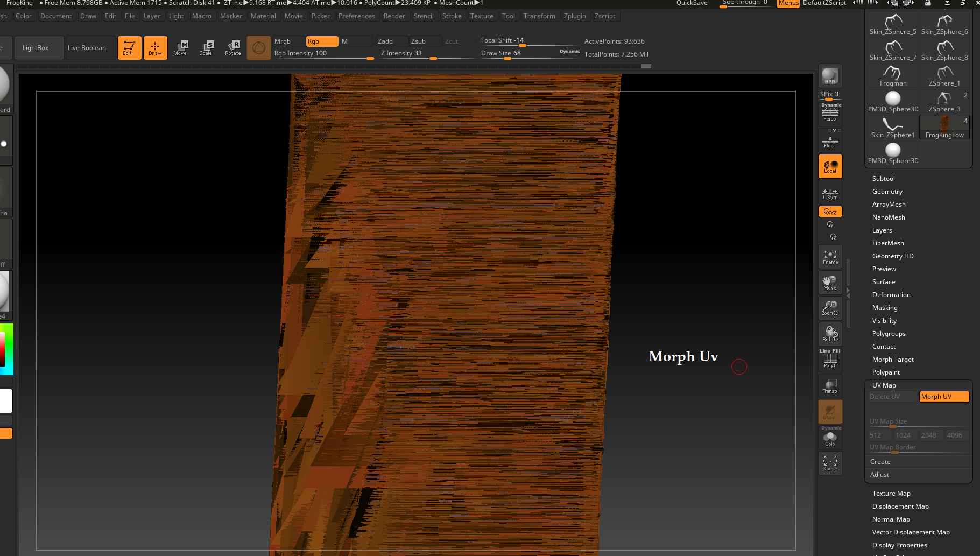Select ZSphere_1 tool thumbnail
This screenshot has height=556, width=980.
click(x=944, y=76)
